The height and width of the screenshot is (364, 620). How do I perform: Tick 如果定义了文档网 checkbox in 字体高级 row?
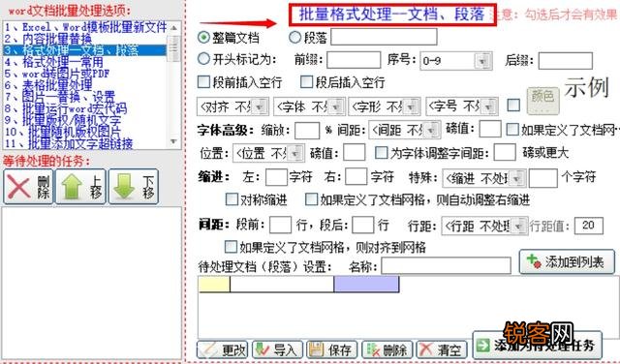click(512, 129)
